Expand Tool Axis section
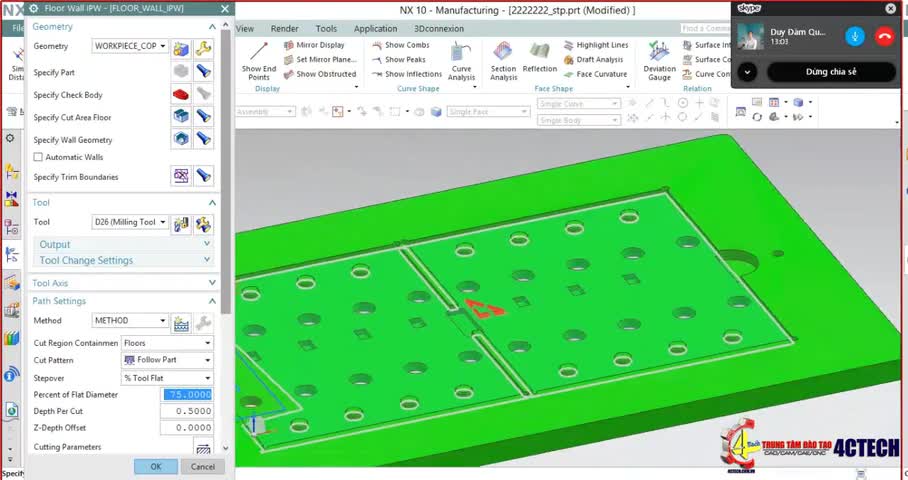908x480 pixels. [x=123, y=283]
